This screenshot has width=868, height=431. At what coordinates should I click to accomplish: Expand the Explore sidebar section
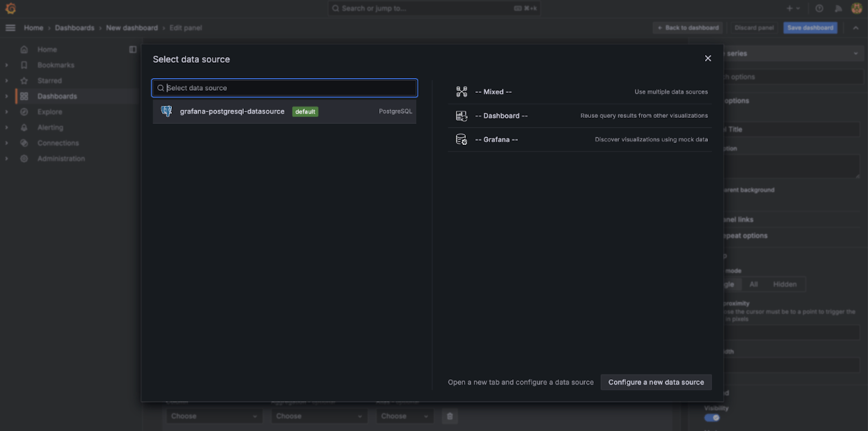coord(7,112)
